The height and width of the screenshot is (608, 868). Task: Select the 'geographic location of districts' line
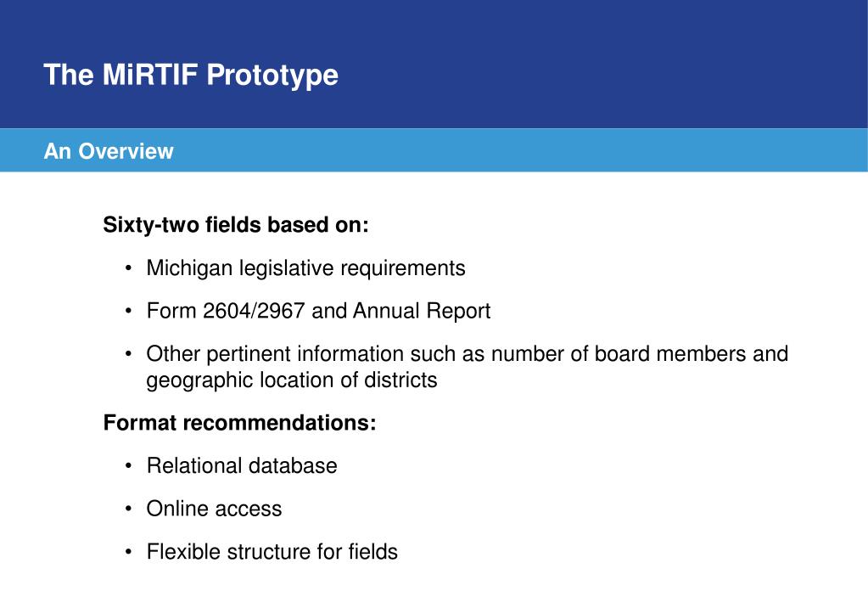(x=292, y=380)
